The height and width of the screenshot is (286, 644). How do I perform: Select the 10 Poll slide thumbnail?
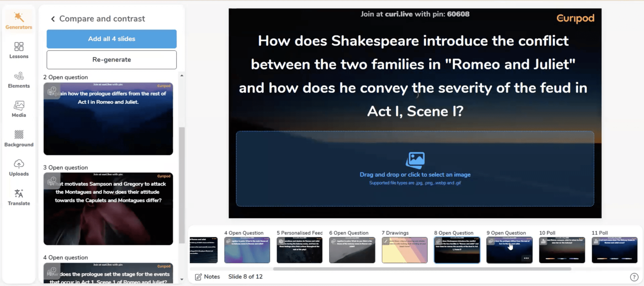coord(562,250)
